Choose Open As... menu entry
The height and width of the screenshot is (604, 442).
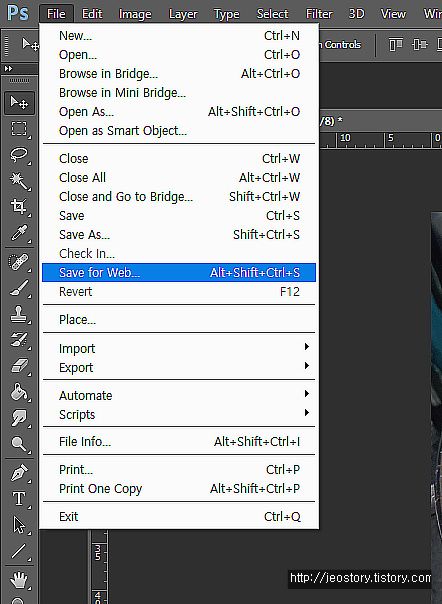179,111
